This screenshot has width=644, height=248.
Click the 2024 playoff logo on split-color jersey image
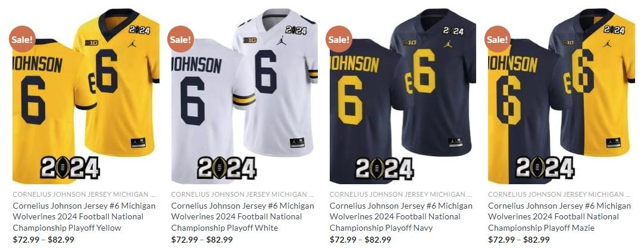click(x=545, y=168)
